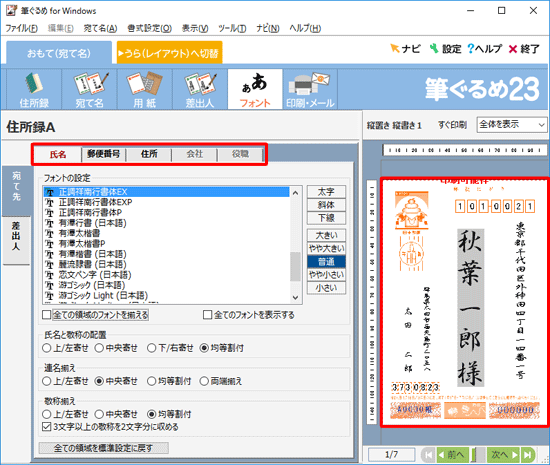Select the 宛て先 vertical side tab
Image resolution: width=550 pixels, height=465 pixels.
[16, 190]
